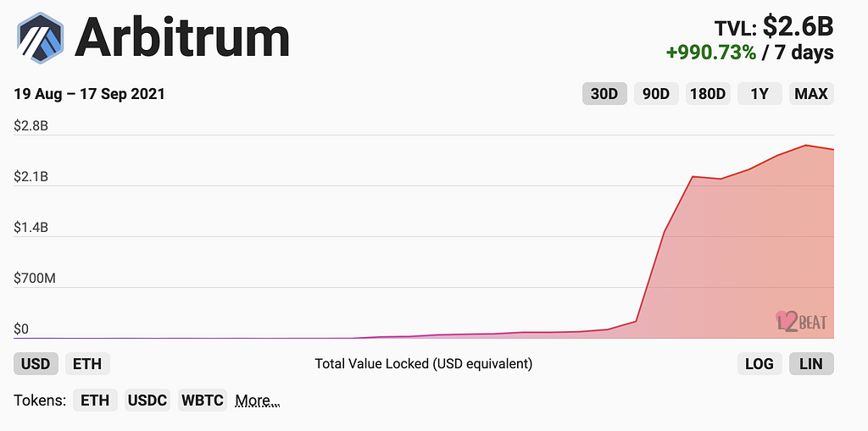Switch chart to LIN scale
Image resolution: width=868 pixels, height=431 pixels.
pyautogui.click(x=811, y=364)
